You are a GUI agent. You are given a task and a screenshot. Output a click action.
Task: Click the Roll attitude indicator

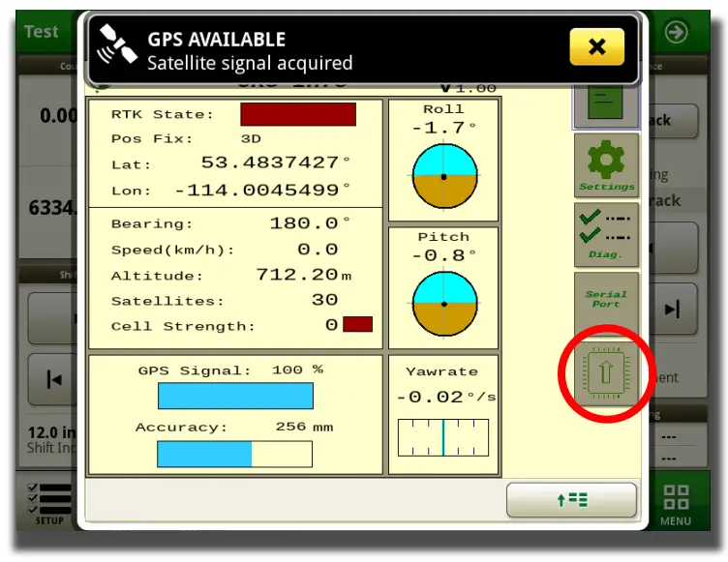pyautogui.click(x=444, y=176)
